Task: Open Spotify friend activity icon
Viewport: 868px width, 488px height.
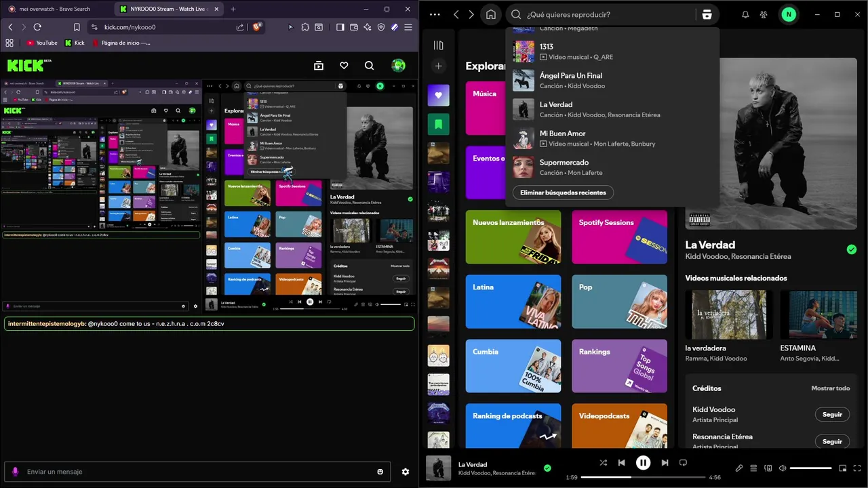Action: (764, 14)
